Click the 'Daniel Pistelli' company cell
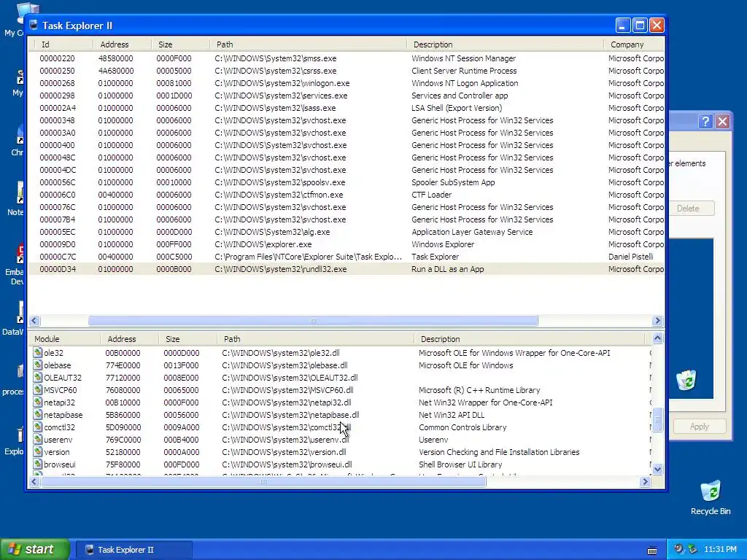Image resolution: width=747 pixels, height=560 pixels. (x=630, y=256)
